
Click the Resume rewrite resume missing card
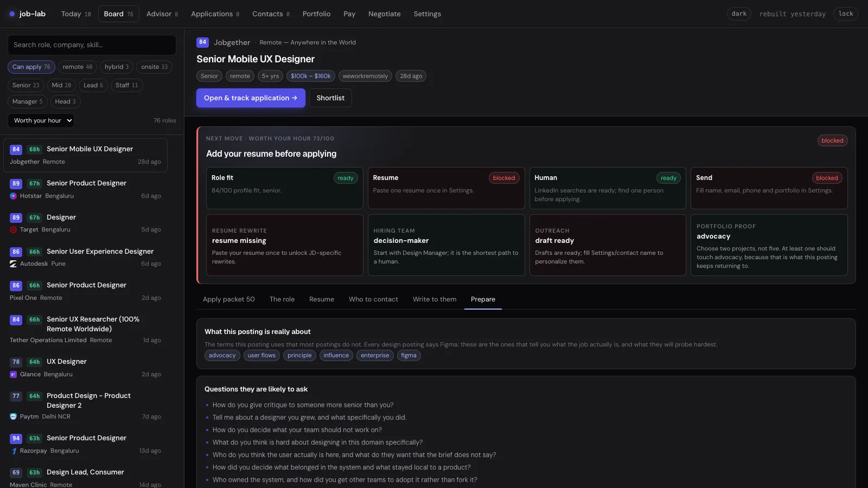(284, 245)
